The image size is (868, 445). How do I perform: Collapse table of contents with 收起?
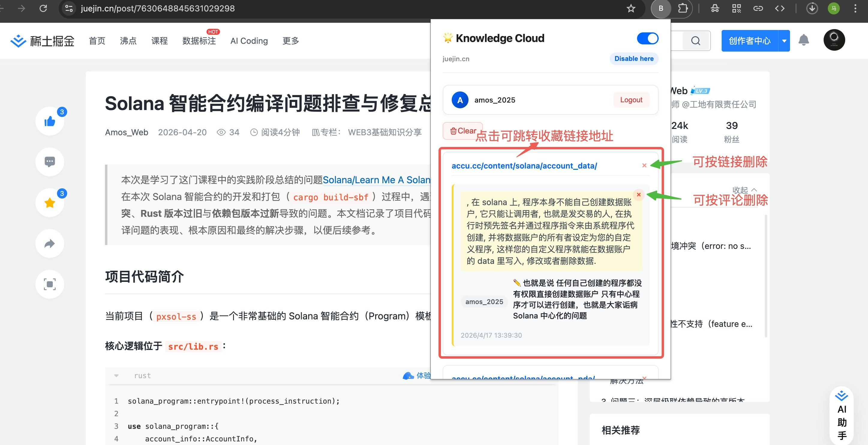point(744,190)
